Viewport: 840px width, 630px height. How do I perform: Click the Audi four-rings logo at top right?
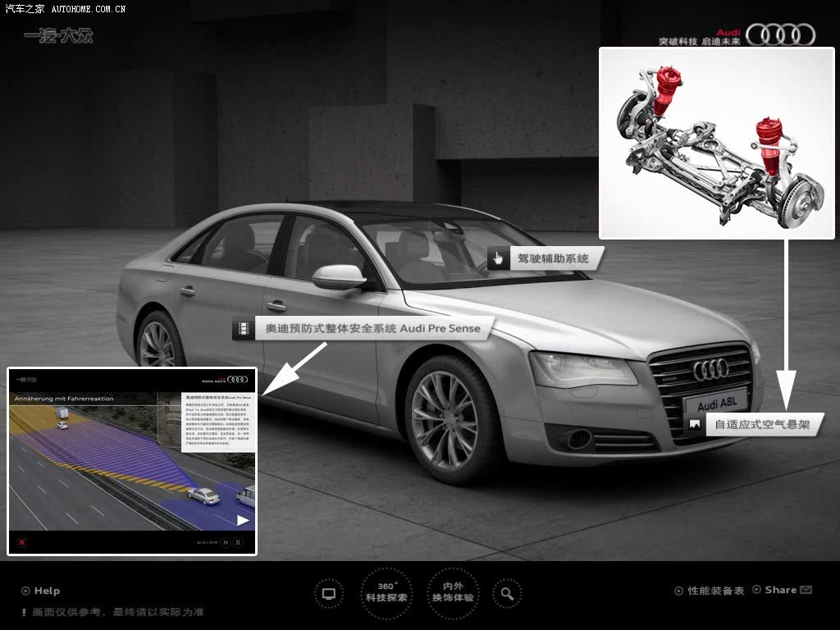pyautogui.click(x=781, y=34)
